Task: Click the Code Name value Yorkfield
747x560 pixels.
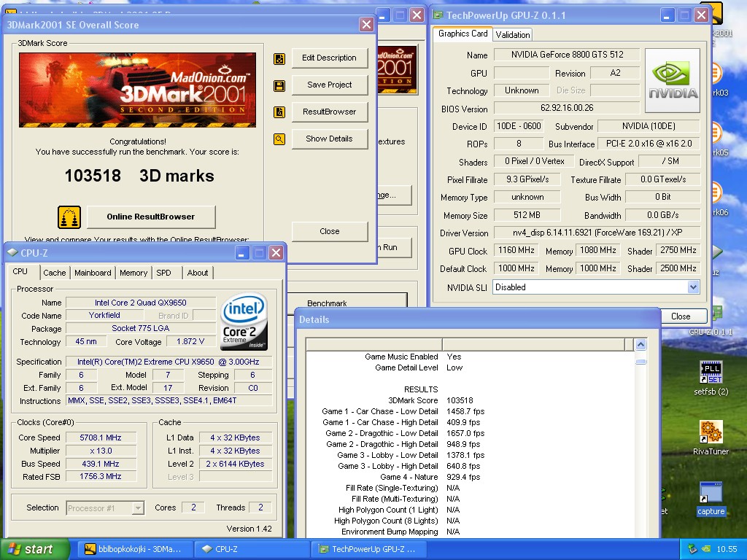Action: (x=105, y=315)
